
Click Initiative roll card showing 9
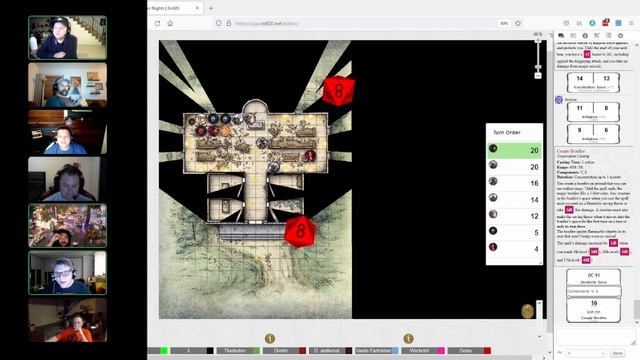pos(593,134)
